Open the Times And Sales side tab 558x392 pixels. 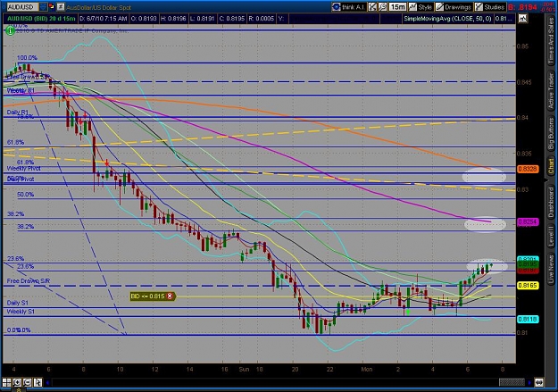[551, 40]
